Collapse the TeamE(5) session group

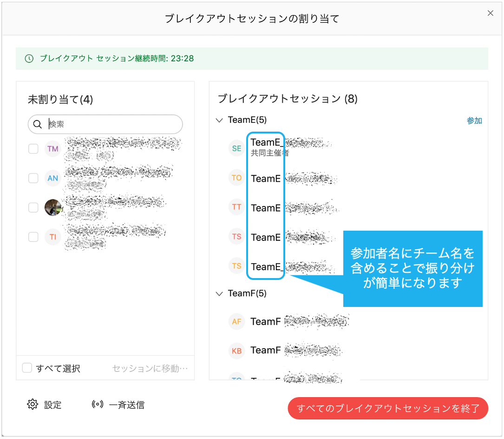(219, 120)
